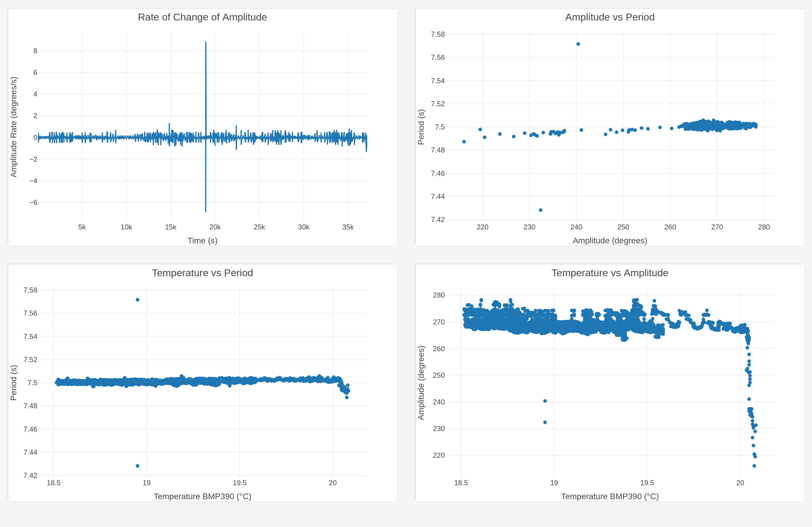Click the "Temperature vs Amplitude" chart title

click(610, 273)
